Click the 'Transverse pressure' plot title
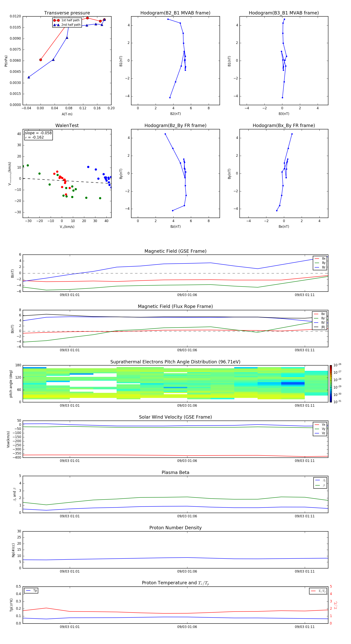Viewport: 351px width, 644px height. tap(67, 13)
